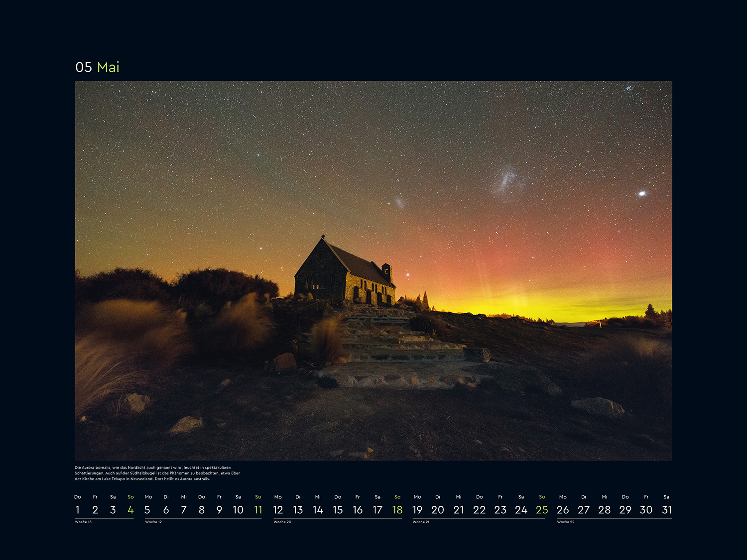Select the highlighted Sunday 25 date
The width and height of the screenshot is (747, 560).
pos(542,510)
